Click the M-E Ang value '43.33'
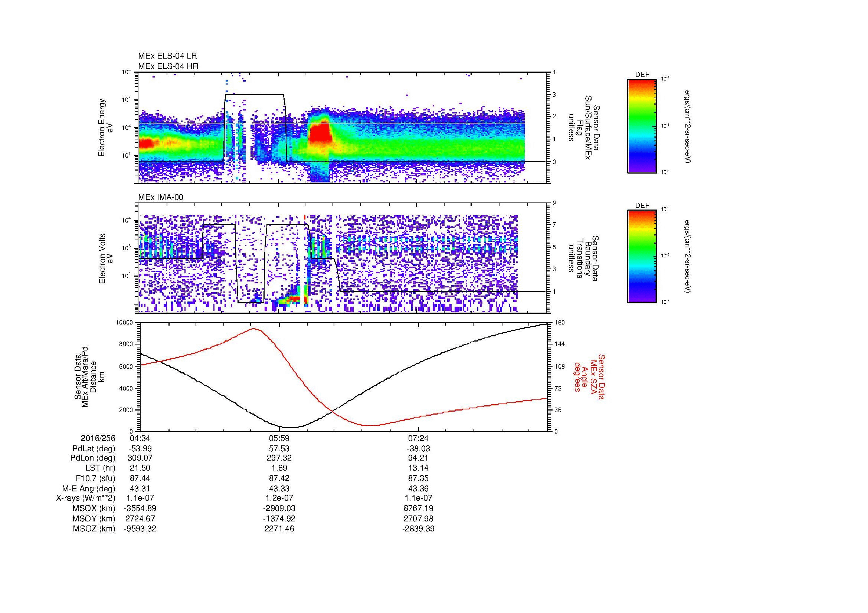This screenshot has height=613, width=868. click(279, 488)
